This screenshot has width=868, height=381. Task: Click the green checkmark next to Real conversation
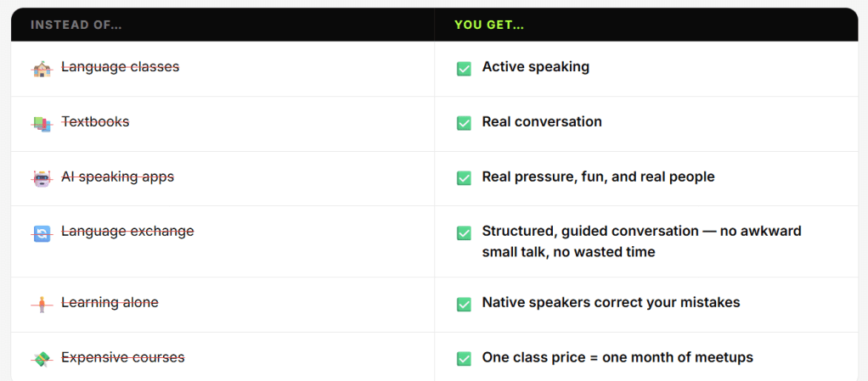coord(464,123)
